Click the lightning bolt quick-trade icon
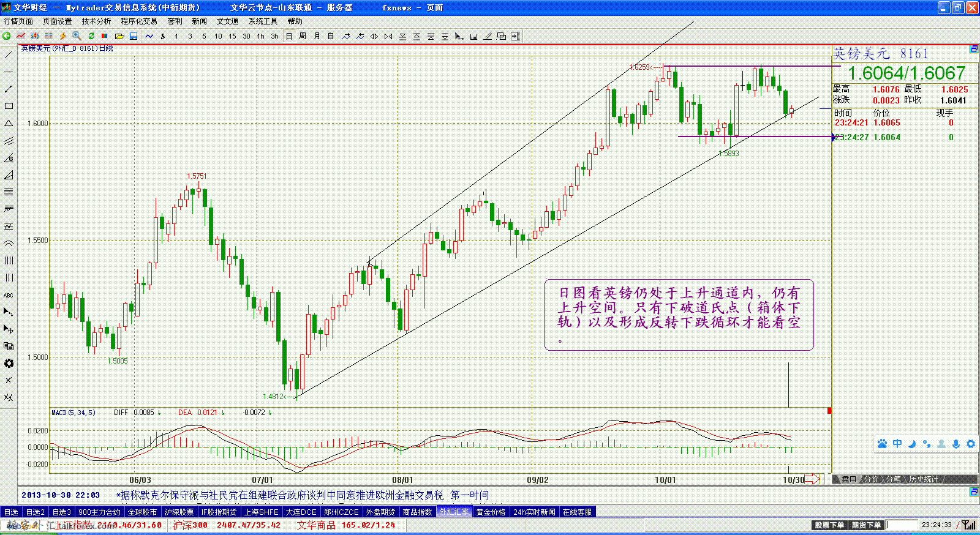The image size is (980, 535). point(62,36)
